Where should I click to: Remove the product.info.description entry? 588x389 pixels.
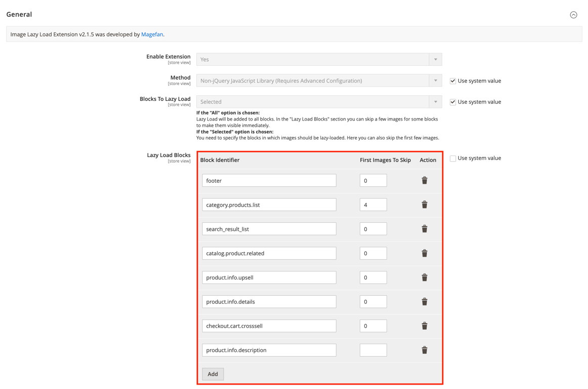(424, 349)
